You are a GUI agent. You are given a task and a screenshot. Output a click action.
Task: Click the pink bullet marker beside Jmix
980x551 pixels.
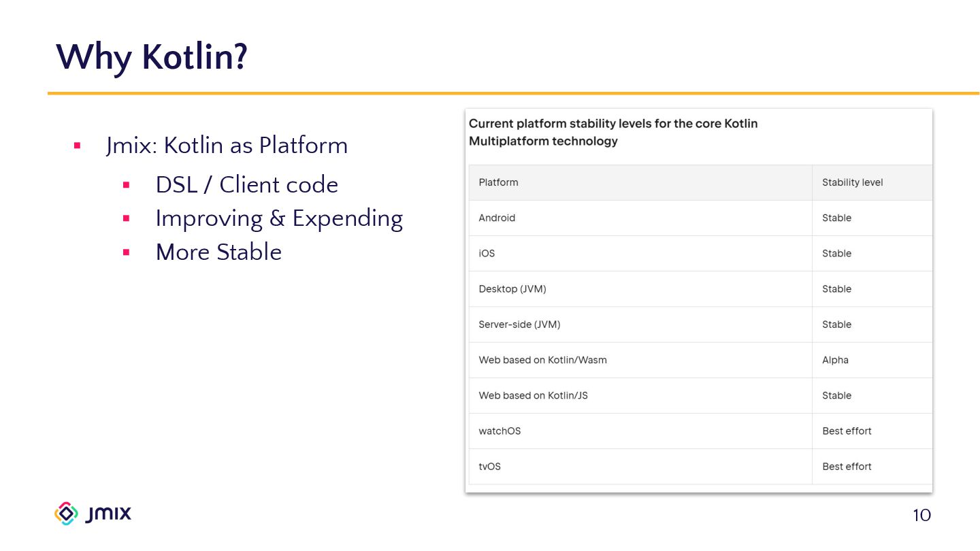[77, 146]
